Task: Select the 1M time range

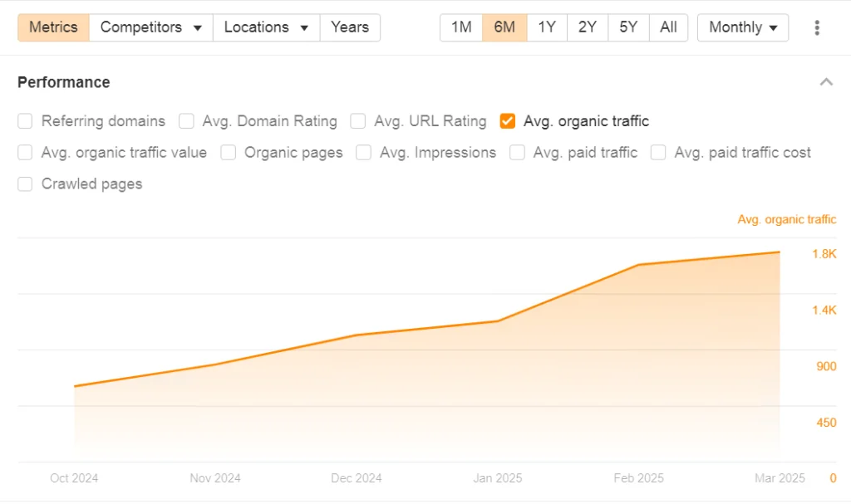Action: click(x=461, y=27)
